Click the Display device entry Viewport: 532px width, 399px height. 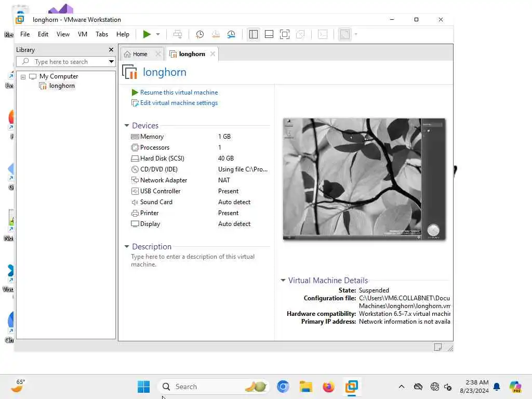(150, 224)
